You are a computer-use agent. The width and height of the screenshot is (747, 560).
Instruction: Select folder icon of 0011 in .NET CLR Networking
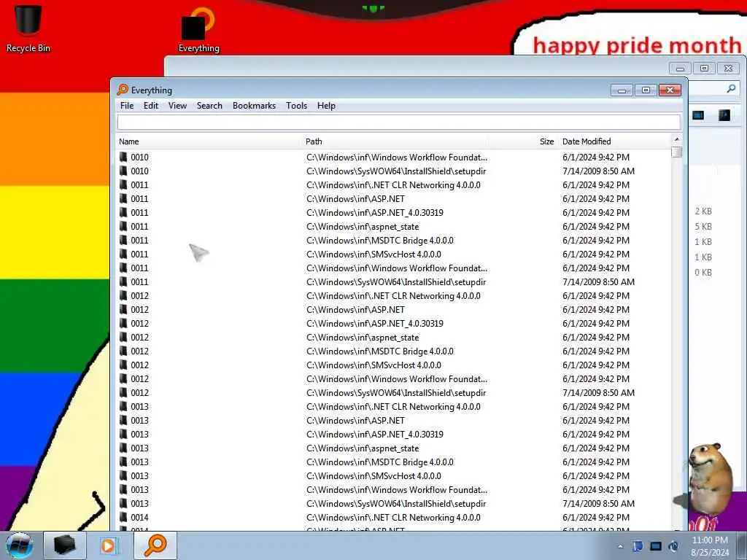(x=123, y=184)
